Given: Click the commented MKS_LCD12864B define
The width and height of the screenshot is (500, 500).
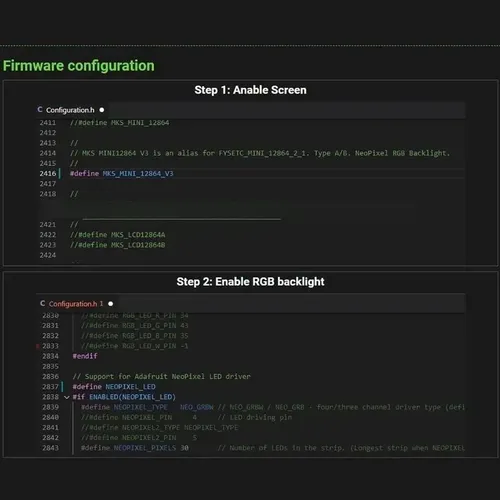Looking at the screenshot, I should pyautogui.click(x=118, y=245).
